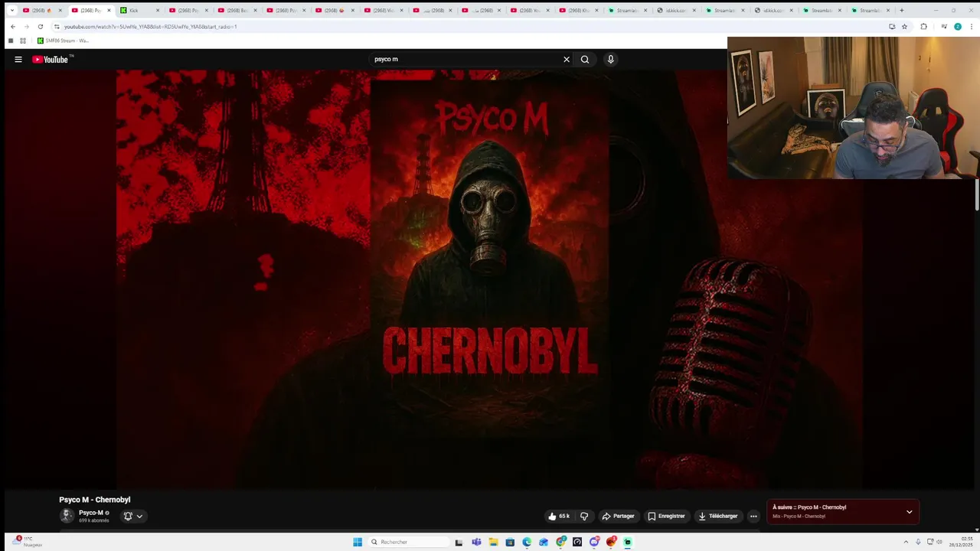Go forward with browser forward arrow
Viewport: 980px width, 551px height.
(26, 27)
